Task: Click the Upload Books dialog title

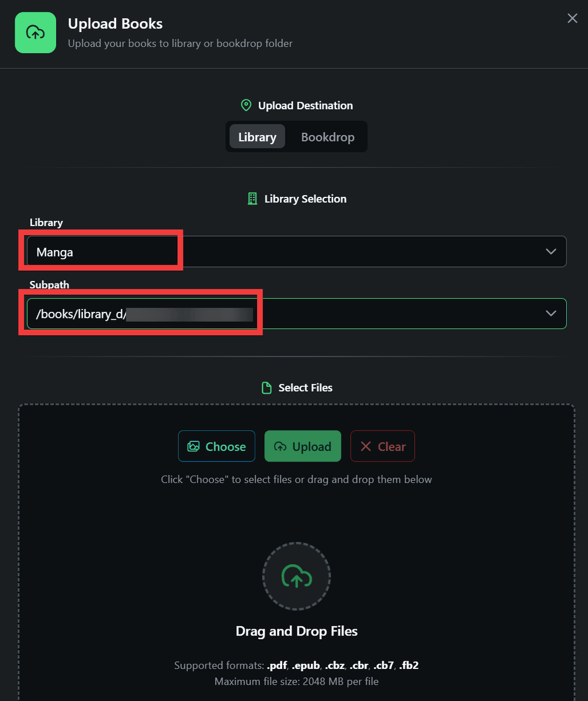Action: [115, 24]
